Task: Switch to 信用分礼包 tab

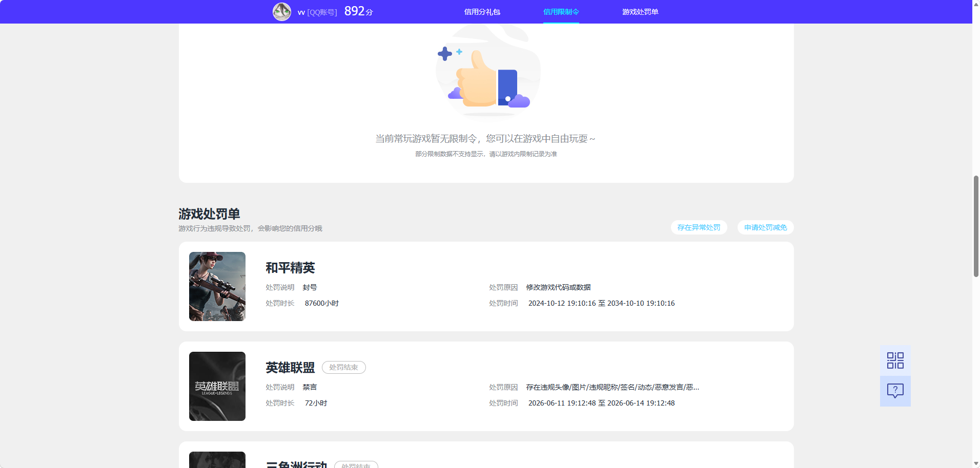Action: coord(482,12)
